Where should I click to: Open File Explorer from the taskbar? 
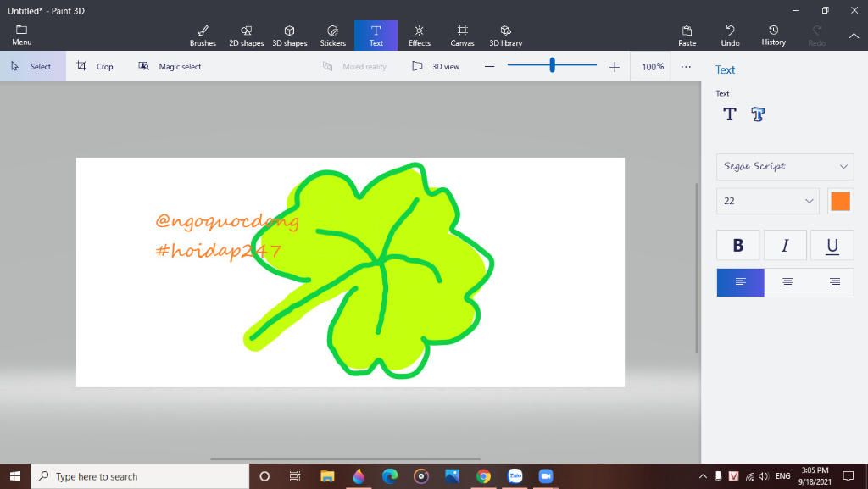click(x=327, y=476)
